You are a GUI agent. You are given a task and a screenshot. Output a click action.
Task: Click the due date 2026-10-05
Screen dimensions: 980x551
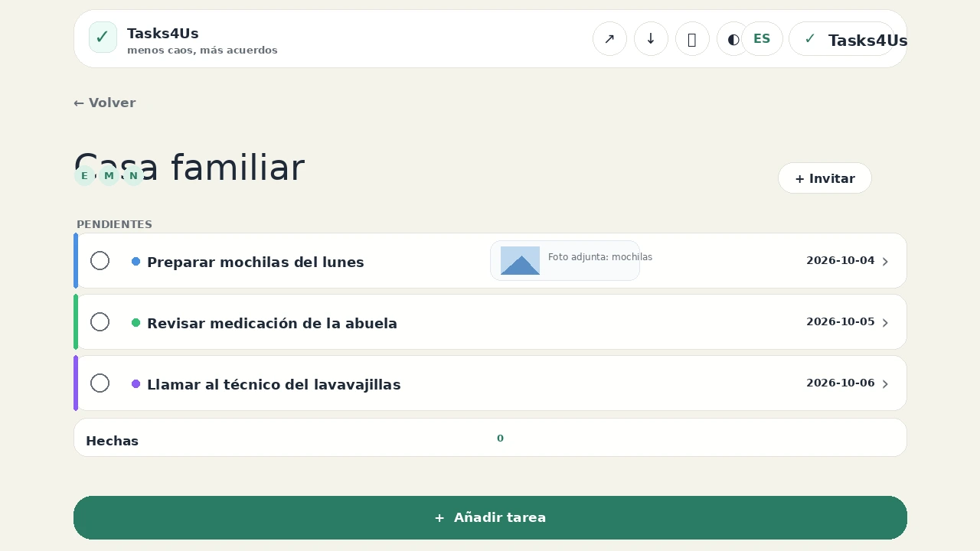(840, 322)
